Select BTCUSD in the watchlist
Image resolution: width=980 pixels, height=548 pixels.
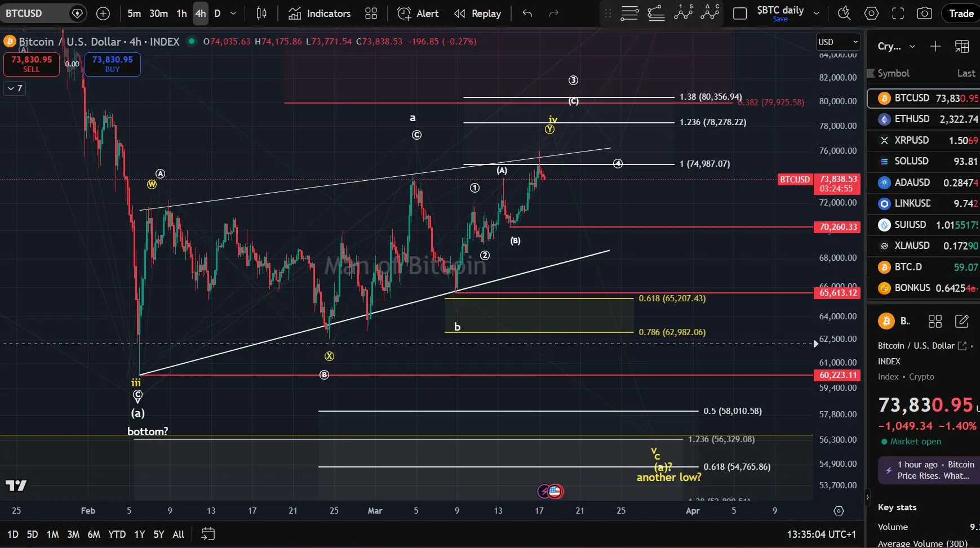(x=924, y=98)
